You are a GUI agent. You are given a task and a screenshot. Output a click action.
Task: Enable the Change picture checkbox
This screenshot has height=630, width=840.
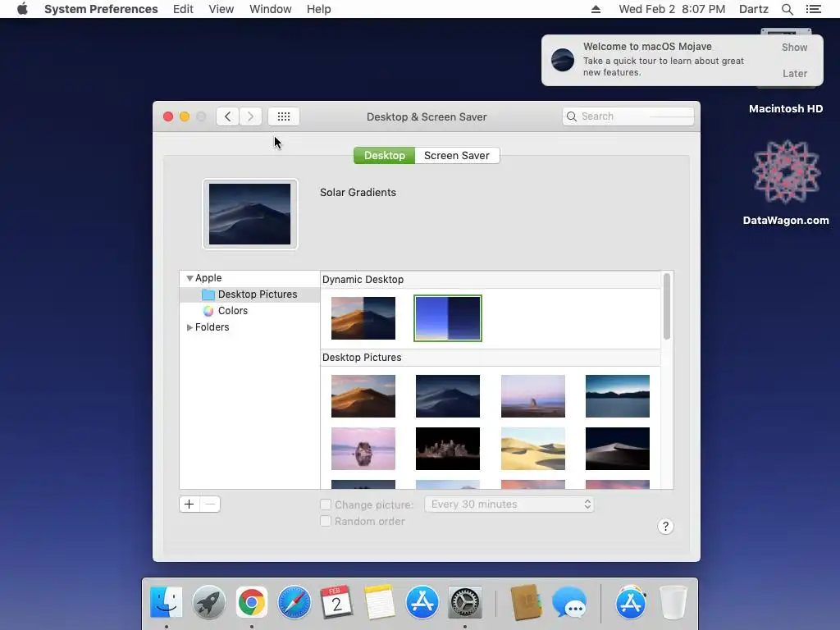click(x=325, y=504)
